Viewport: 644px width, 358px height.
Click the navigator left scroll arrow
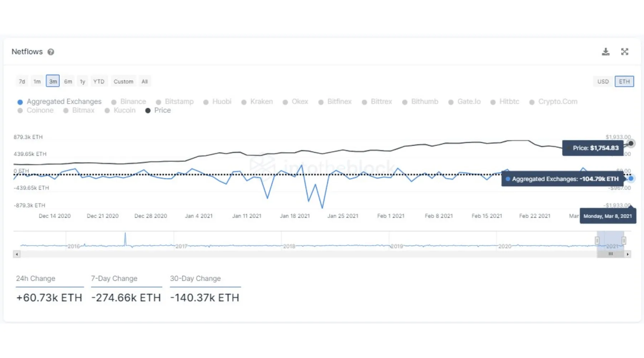coord(17,254)
